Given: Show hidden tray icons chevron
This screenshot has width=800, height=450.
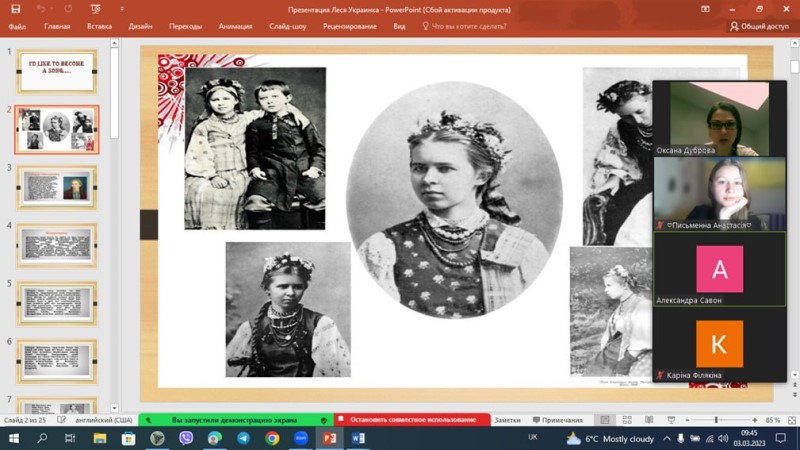Looking at the screenshot, I should click(667, 438).
